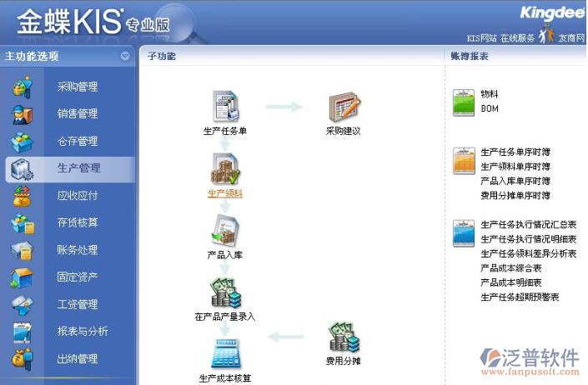Switch to 应收应付 module

[x=78, y=196]
